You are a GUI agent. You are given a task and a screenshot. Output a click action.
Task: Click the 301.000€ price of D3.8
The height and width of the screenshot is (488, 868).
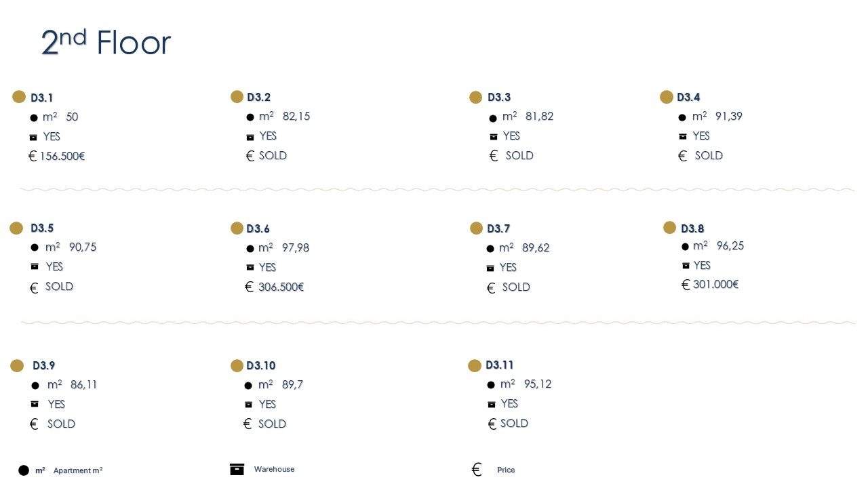tap(715, 285)
